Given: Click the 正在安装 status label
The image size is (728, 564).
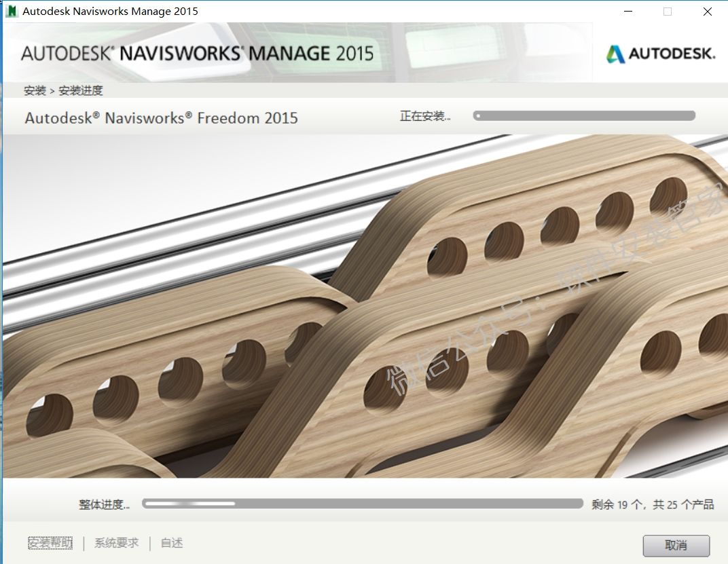Looking at the screenshot, I should coord(425,116).
